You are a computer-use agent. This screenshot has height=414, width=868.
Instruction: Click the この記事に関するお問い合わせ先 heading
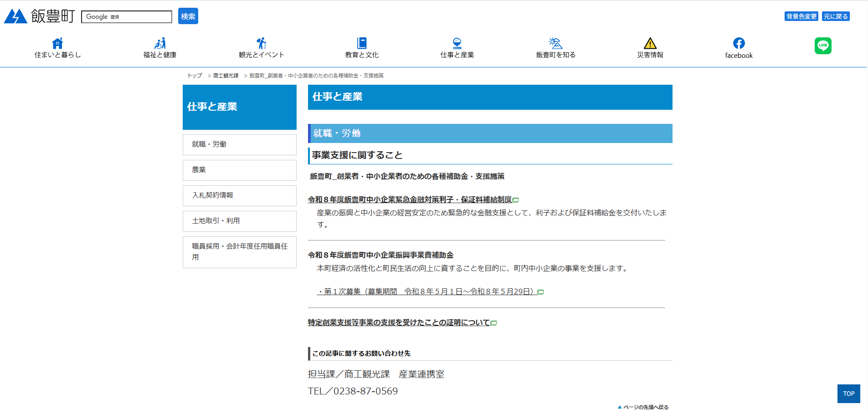coord(361,353)
